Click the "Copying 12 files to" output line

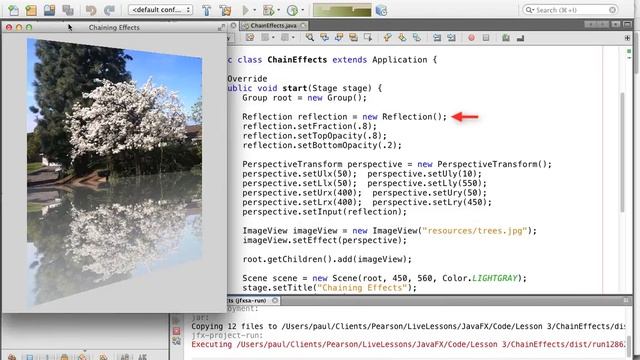pos(408,327)
